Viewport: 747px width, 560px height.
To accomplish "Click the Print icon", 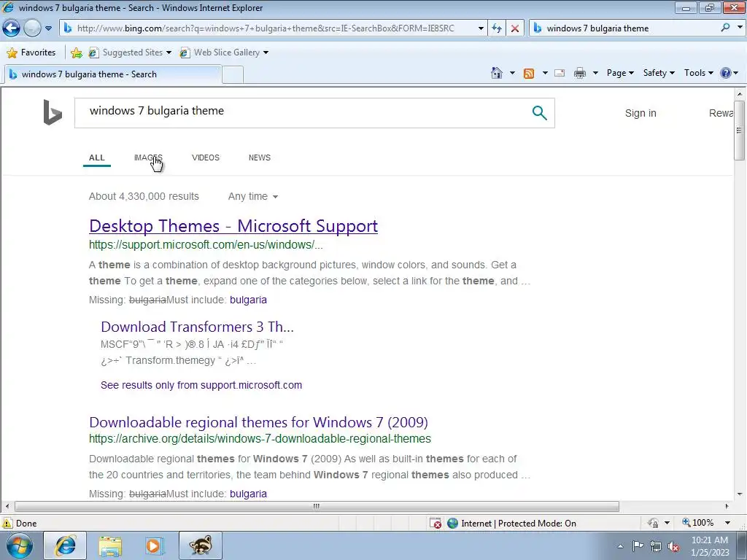I will point(580,73).
